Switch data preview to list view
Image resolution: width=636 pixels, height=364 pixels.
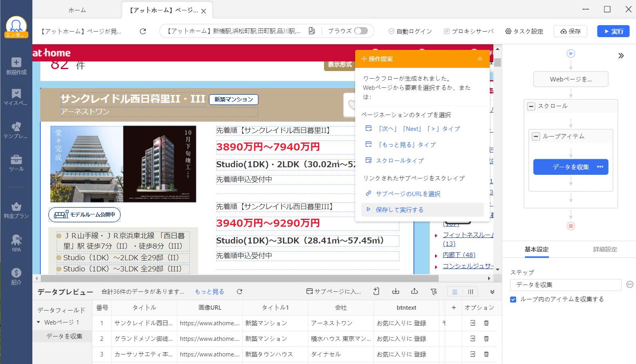tap(455, 292)
